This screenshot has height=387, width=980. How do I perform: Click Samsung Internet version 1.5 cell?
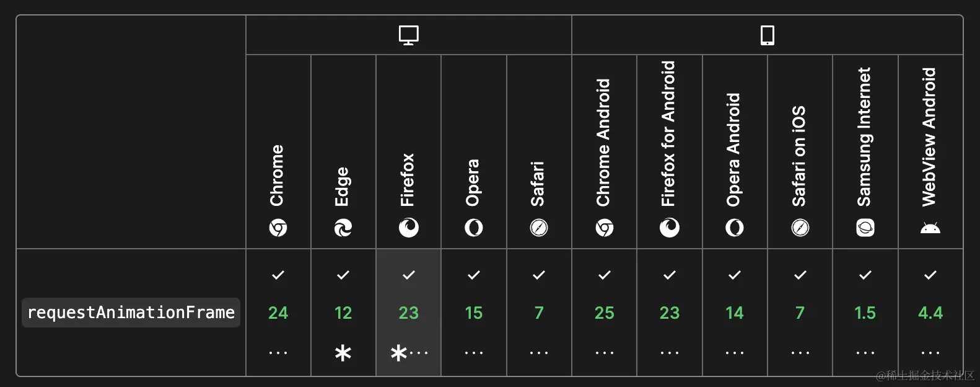point(865,313)
